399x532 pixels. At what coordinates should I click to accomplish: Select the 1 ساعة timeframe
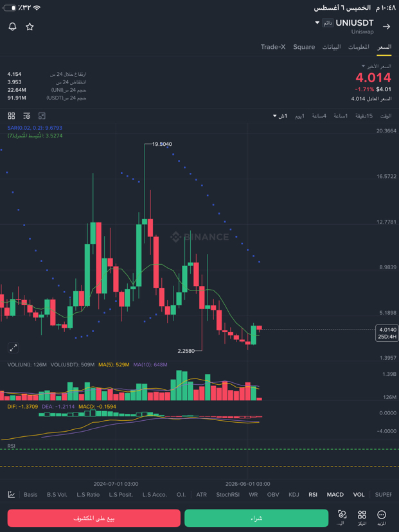pyautogui.click(x=341, y=116)
